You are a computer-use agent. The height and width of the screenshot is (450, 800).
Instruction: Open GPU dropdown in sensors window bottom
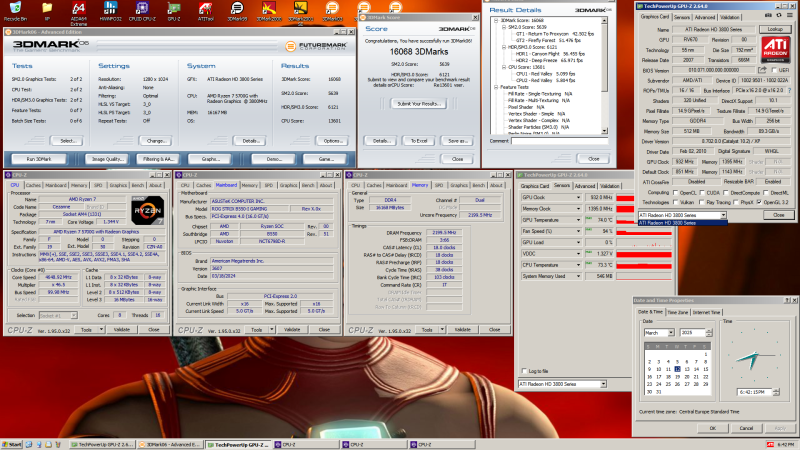(x=603, y=384)
